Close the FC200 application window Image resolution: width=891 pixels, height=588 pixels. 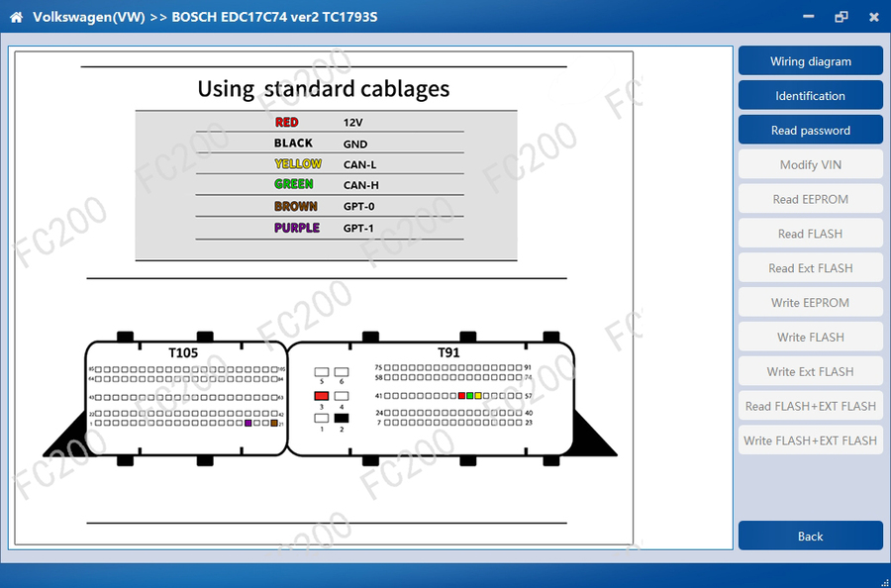click(873, 17)
